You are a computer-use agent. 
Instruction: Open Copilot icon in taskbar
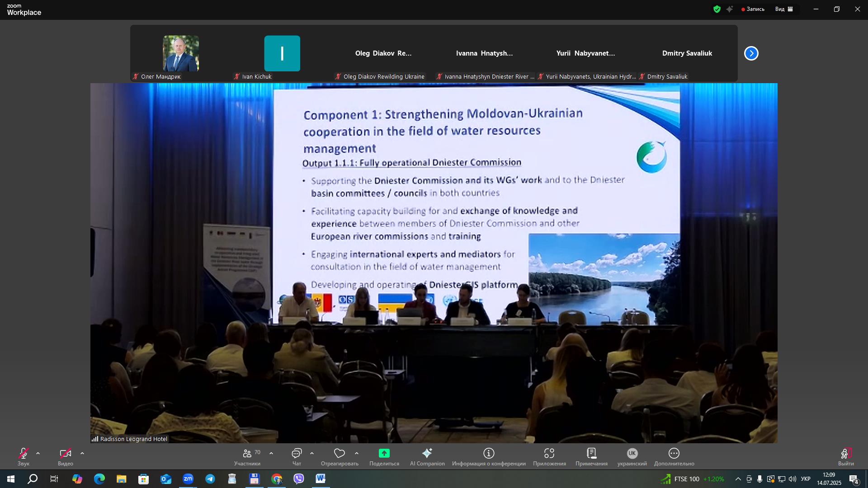(77, 479)
